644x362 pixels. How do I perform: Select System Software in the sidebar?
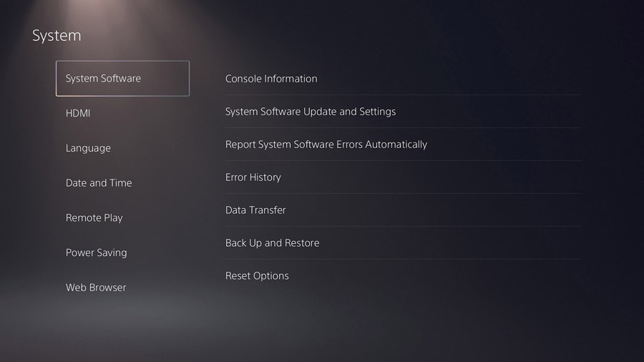[x=122, y=79]
